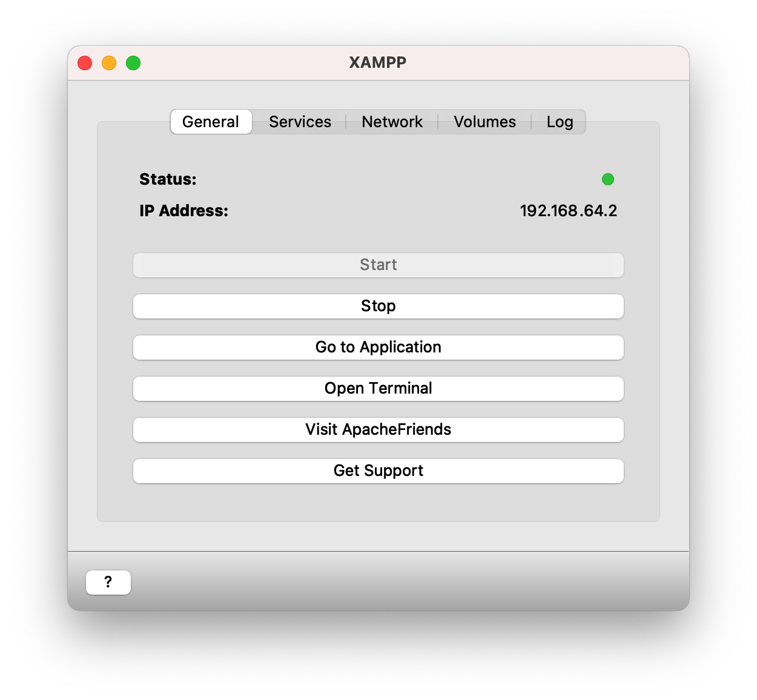Open the Services tab
This screenshot has height=700, width=757.
click(x=300, y=122)
